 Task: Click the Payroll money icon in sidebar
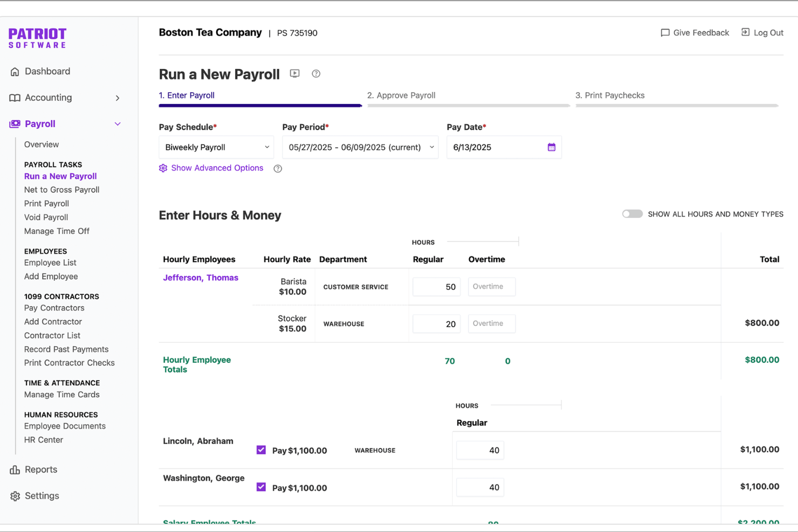pos(15,124)
